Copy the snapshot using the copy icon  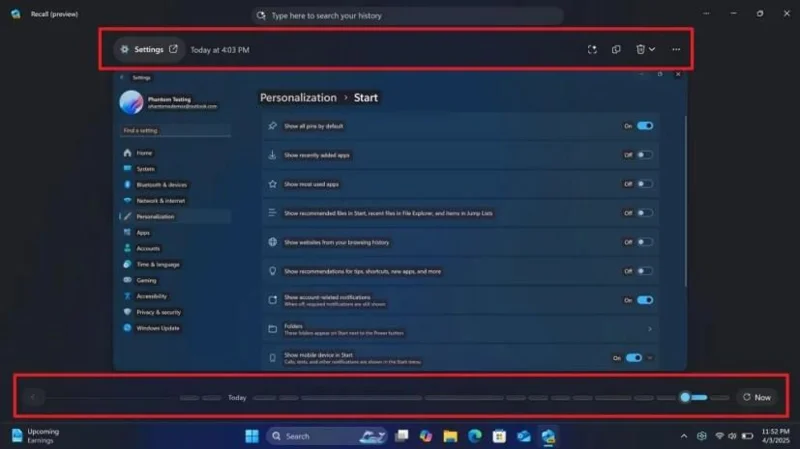pos(616,49)
